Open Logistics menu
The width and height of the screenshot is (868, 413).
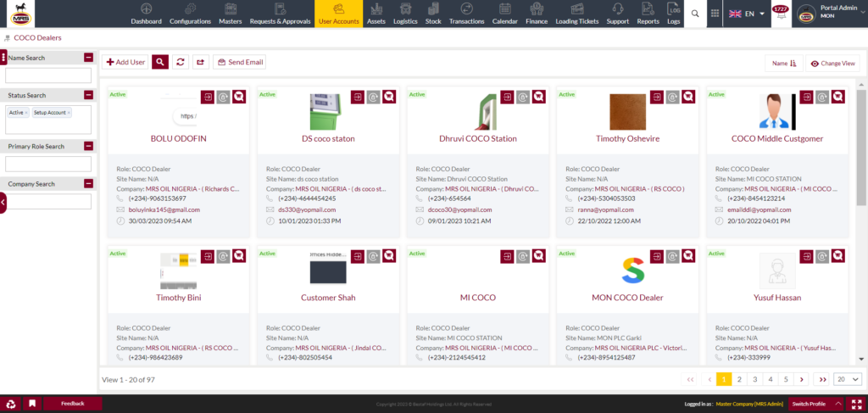pos(405,14)
